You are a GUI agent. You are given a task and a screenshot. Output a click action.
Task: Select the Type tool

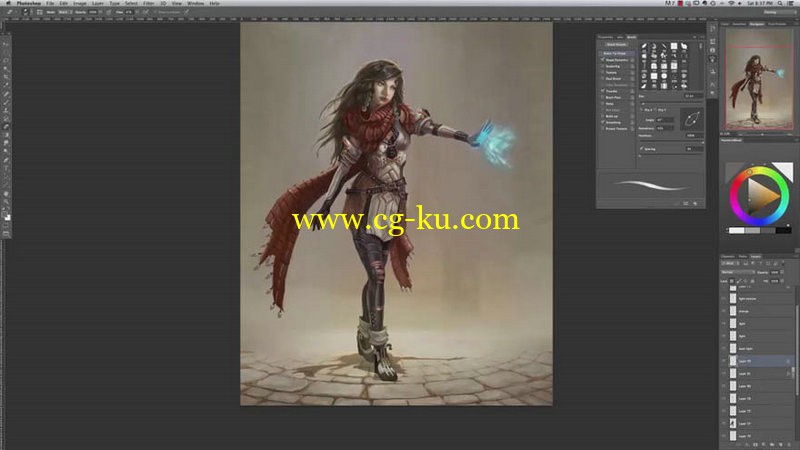pyautogui.click(x=6, y=168)
